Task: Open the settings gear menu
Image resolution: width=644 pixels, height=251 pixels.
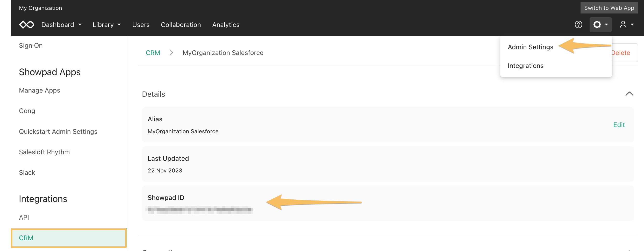Action: (600, 25)
